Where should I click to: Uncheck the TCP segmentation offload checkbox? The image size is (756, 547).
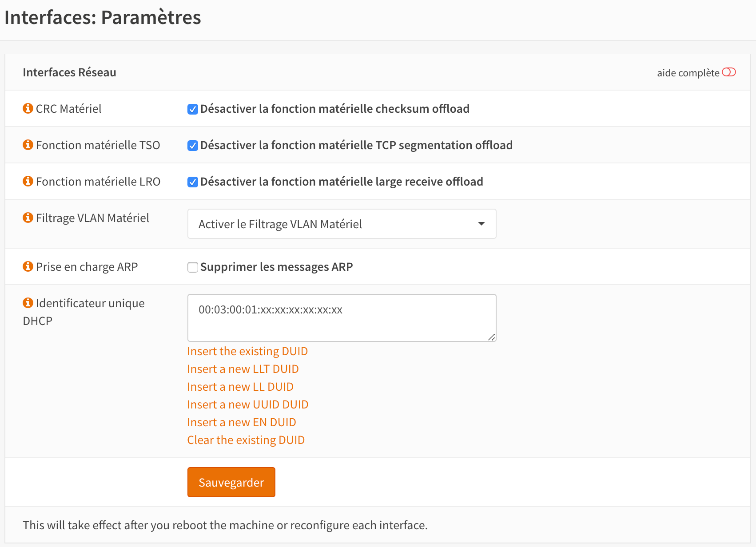click(193, 146)
